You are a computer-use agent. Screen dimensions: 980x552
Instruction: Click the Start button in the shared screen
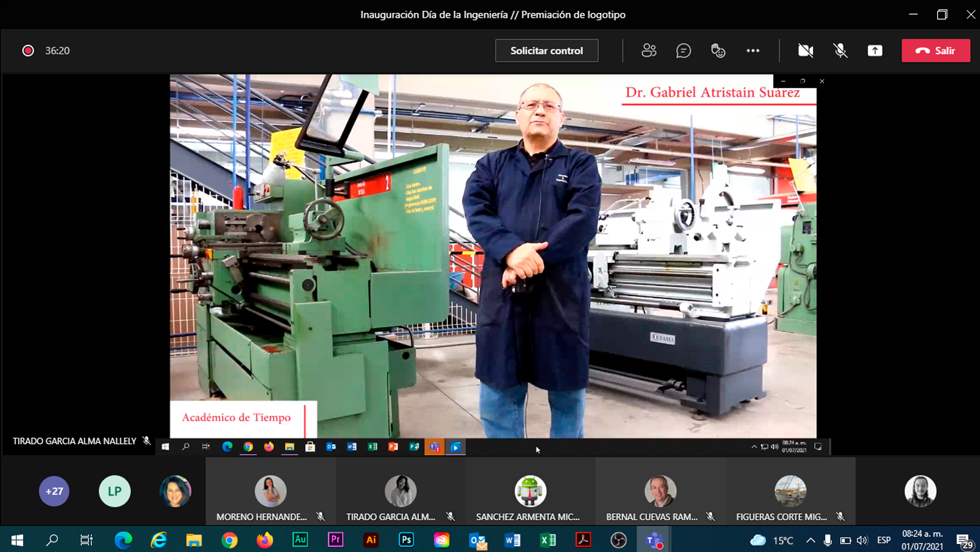tap(165, 447)
